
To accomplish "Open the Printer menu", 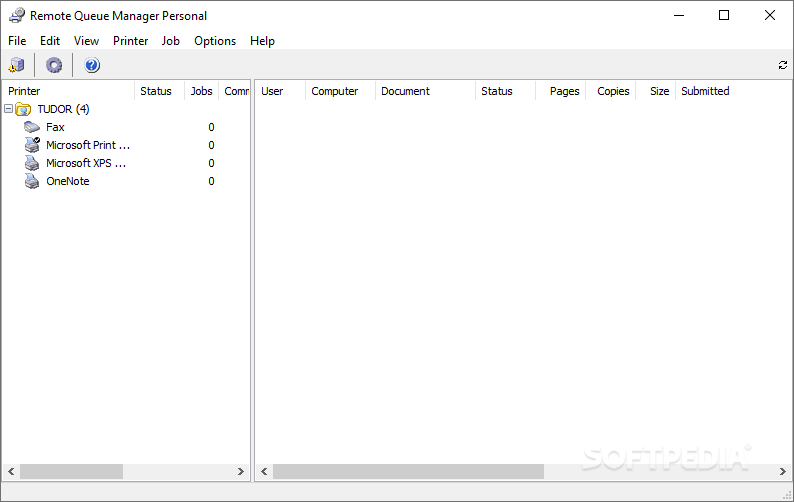I will [x=131, y=41].
